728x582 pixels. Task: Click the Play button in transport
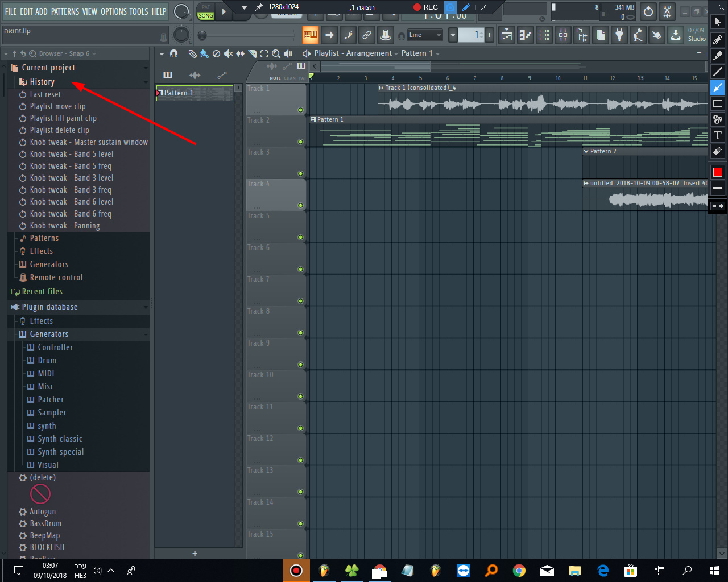[x=224, y=12]
